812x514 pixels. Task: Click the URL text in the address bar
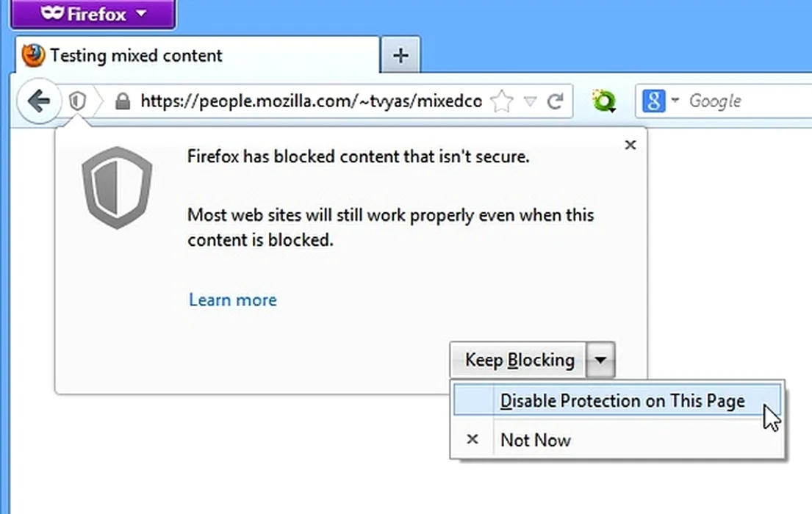click(310, 101)
